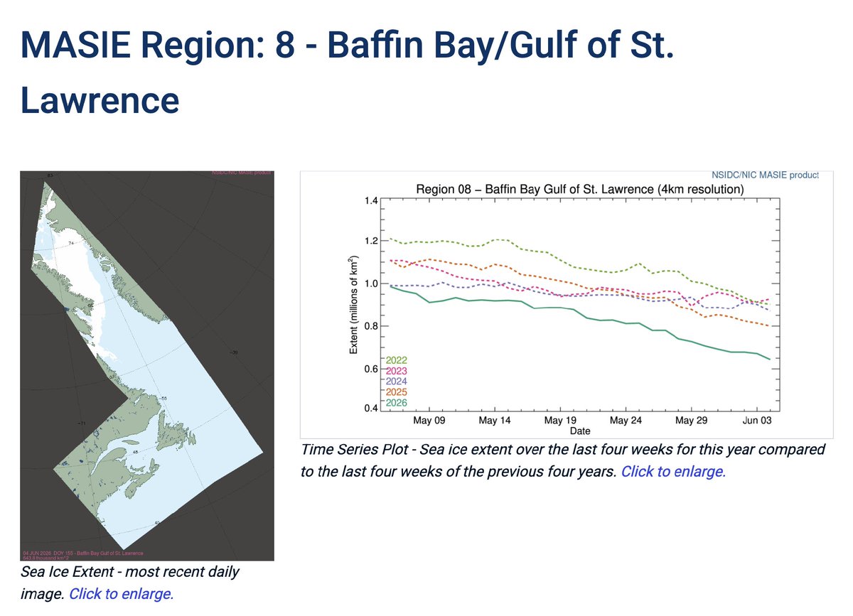Select the MASIE Region 8 page heading
Image resolution: width=853 pixels, height=616 pixels.
click(x=348, y=71)
